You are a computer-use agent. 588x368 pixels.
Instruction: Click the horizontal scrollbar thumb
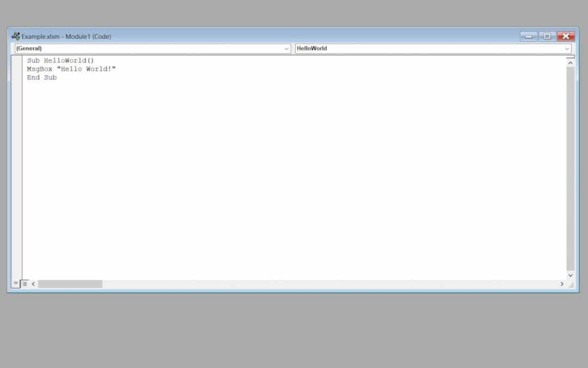71,284
